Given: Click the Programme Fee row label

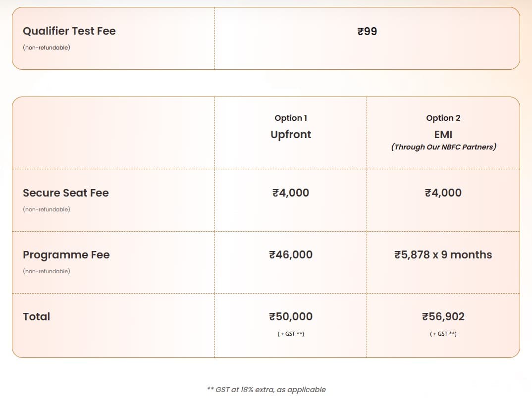Looking at the screenshot, I should pos(66,254).
